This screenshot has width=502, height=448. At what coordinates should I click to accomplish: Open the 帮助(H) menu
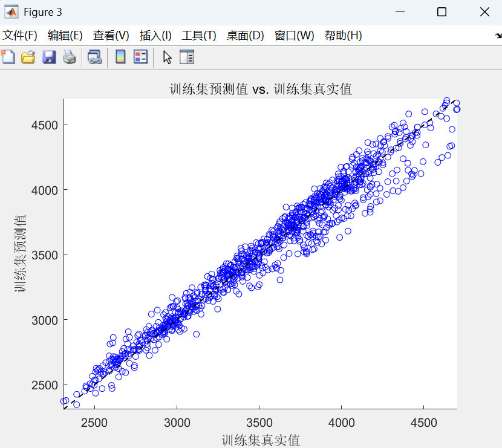click(343, 35)
